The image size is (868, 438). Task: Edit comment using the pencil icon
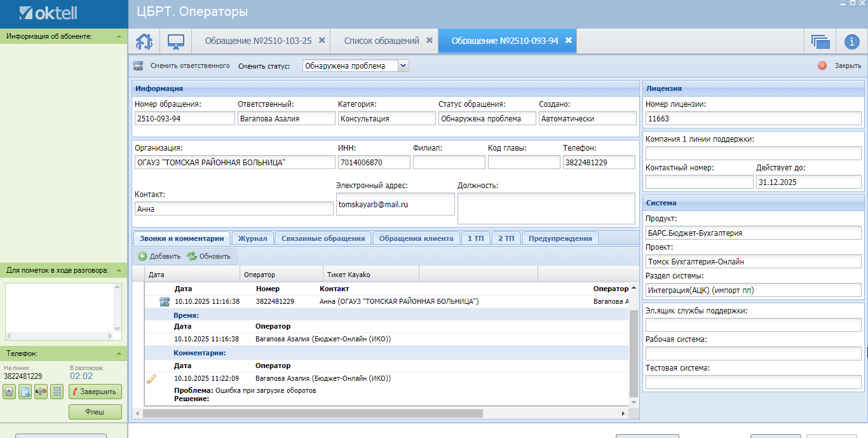coord(151,379)
